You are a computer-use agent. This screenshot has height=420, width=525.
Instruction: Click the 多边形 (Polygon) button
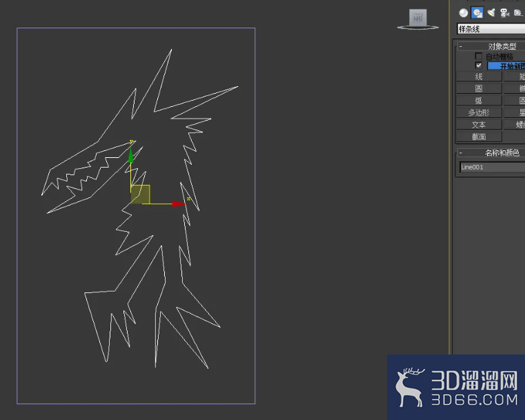tap(479, 113)
